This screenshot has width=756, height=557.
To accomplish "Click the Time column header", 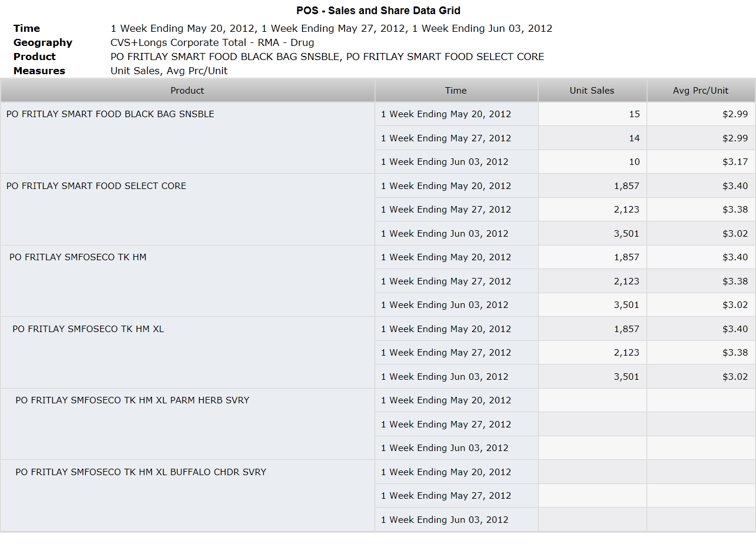I will pyautogui.click(x=456, y=91).
